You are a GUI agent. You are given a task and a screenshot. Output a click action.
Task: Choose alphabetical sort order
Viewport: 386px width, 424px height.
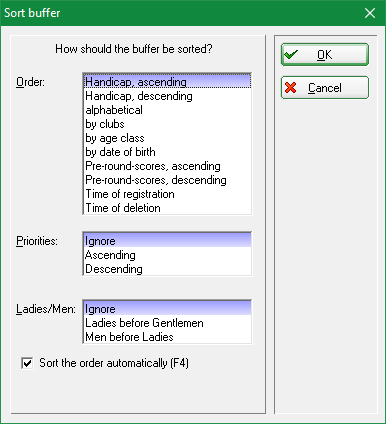(x=167, y=110)
